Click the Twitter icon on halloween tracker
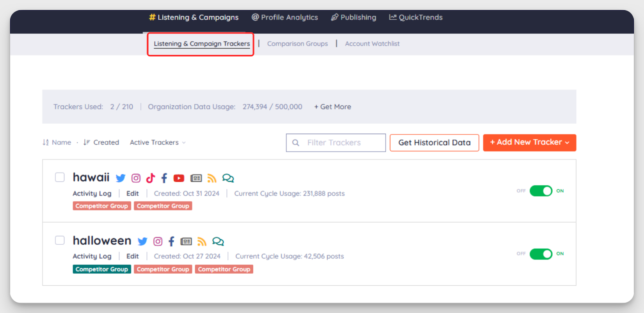Screen dimensions: 644x313 point(142,242)
